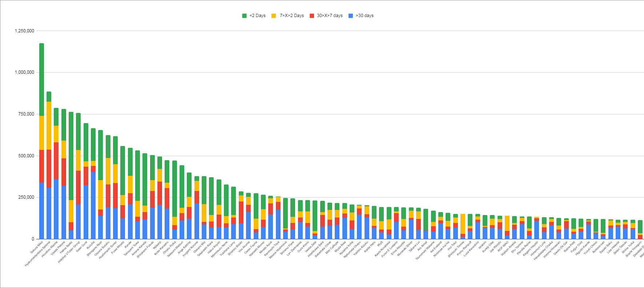Click green segment of Omaru Polka's bar

[175, 189]
